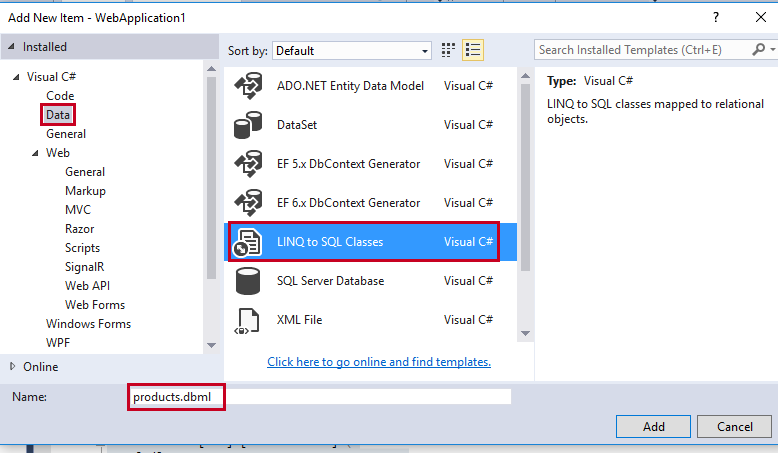Viewport: 778px width, 453px height.
Task: Click the LINQ to SQL Classes icon
Action: 247,242
